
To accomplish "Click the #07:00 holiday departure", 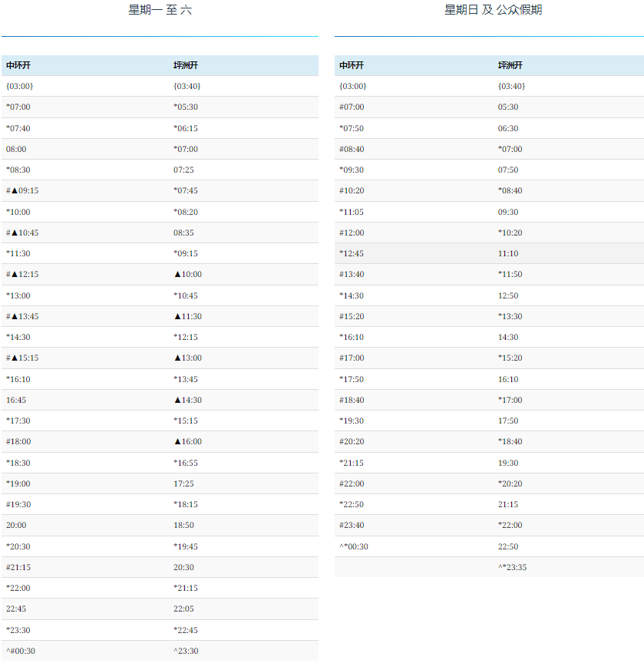I will 352,107.
